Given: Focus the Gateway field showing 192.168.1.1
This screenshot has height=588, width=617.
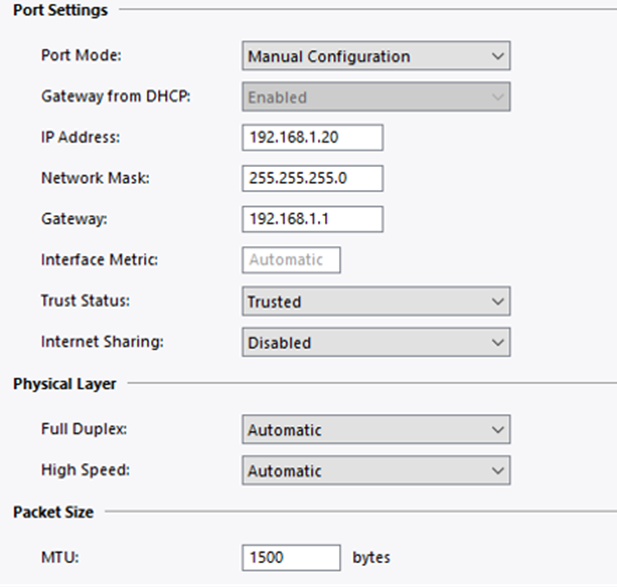Looking at the screenshot, I should pos(313,219).
